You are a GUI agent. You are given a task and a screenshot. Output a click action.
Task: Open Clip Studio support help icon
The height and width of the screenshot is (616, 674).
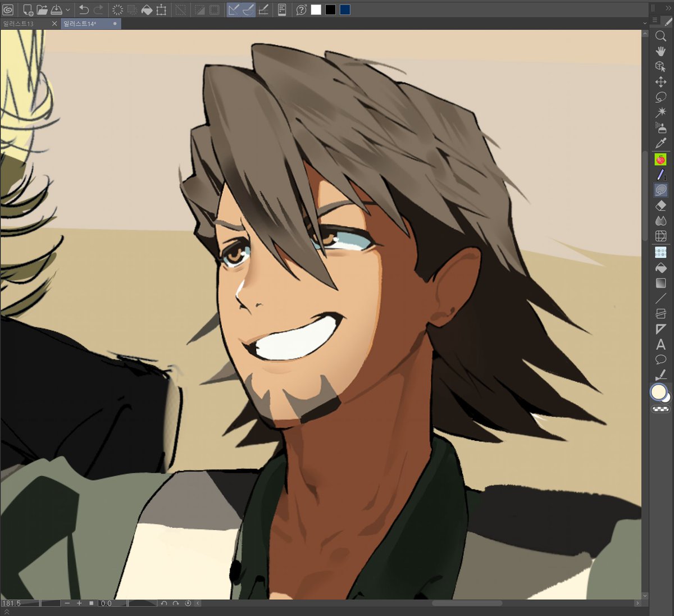pyautogui.click(x=301, y=10)
